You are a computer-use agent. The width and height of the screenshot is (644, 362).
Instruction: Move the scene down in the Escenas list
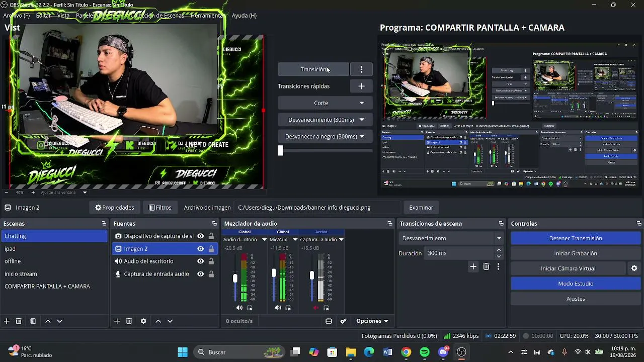(x=59, y=321)
